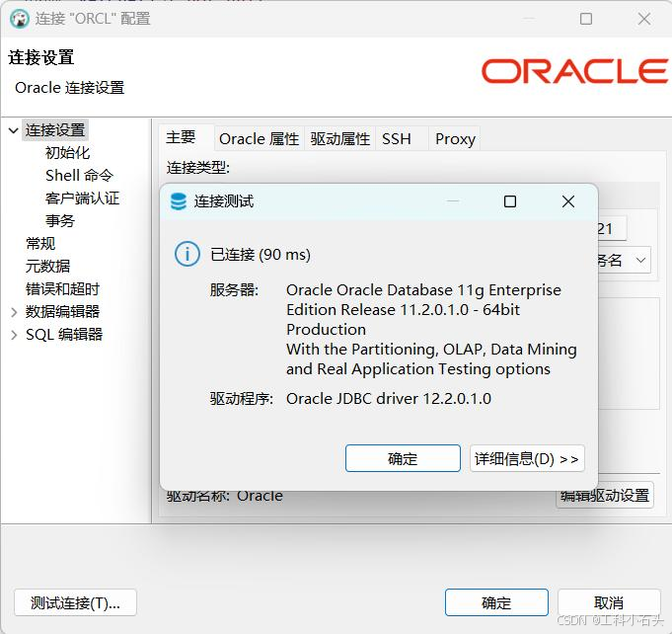Viewport: 672px width, 634px height.
Task: Click the DBeaver icon in the title bar
Action: click(x=19, y=19)
